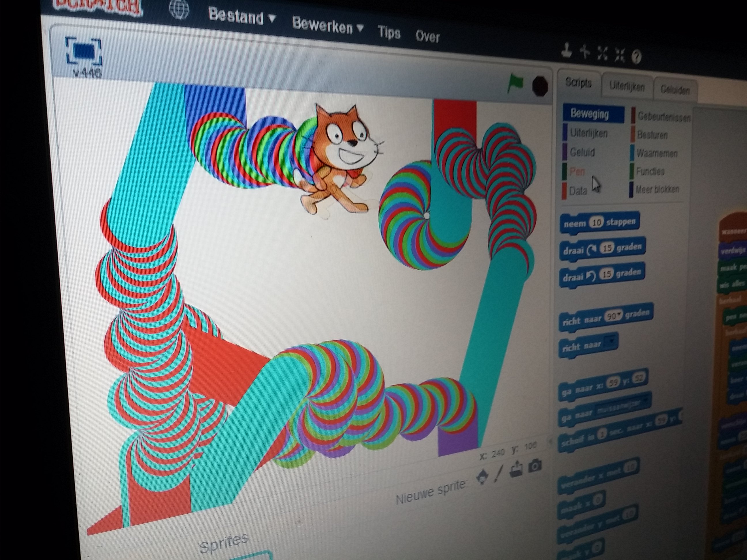Image resolution: width=747 pixels, height=560 pixels.
Task: Switch to the Geluiden tab
Action: click(x=675, y=90)
